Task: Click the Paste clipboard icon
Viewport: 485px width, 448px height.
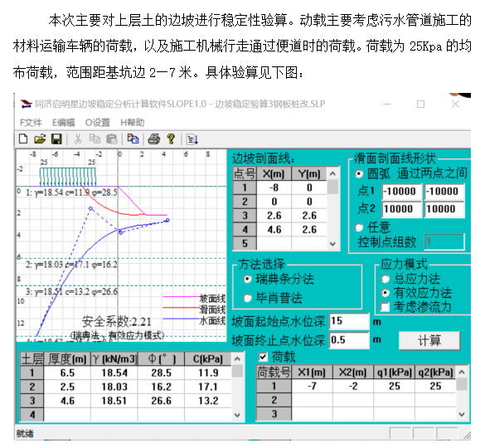Action: point(112,139)
